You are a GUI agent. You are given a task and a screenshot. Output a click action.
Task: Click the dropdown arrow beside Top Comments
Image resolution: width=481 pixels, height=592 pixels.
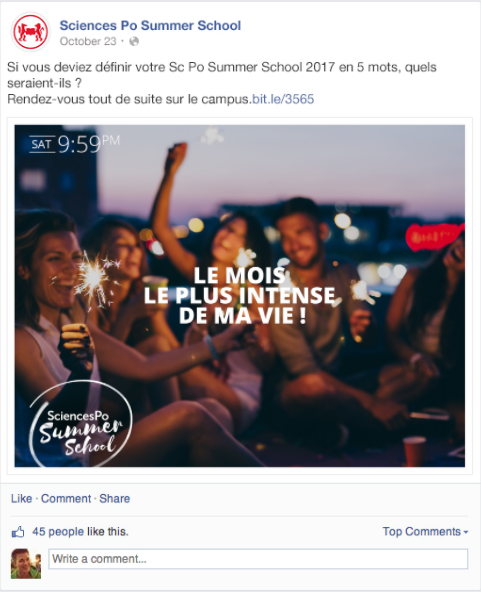(466, 532)
